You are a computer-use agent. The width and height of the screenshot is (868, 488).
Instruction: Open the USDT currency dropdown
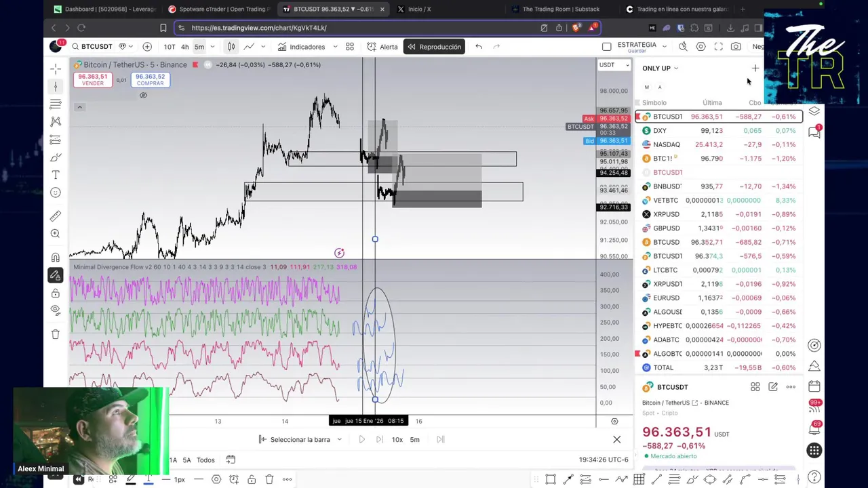(x=614, y=65)
